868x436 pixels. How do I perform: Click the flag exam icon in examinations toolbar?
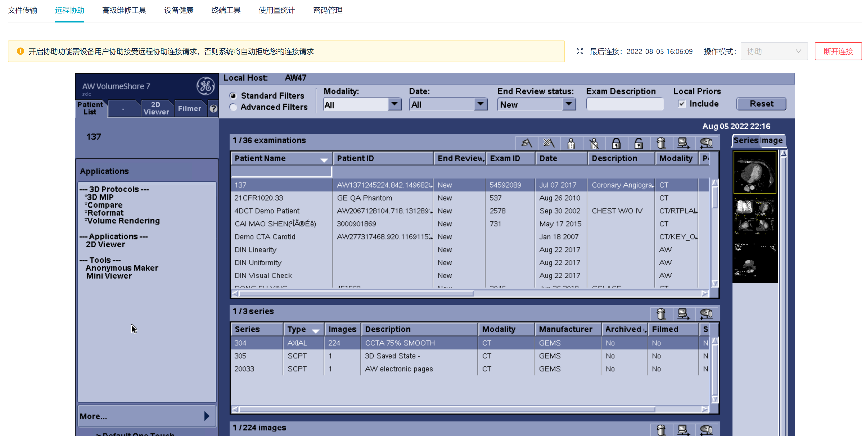click(x=526, y=143)
